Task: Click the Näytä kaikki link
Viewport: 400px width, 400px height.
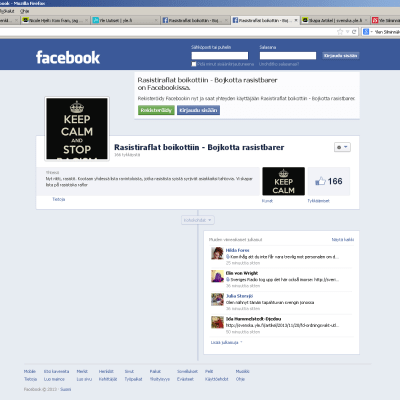Action: coord(343,240)
